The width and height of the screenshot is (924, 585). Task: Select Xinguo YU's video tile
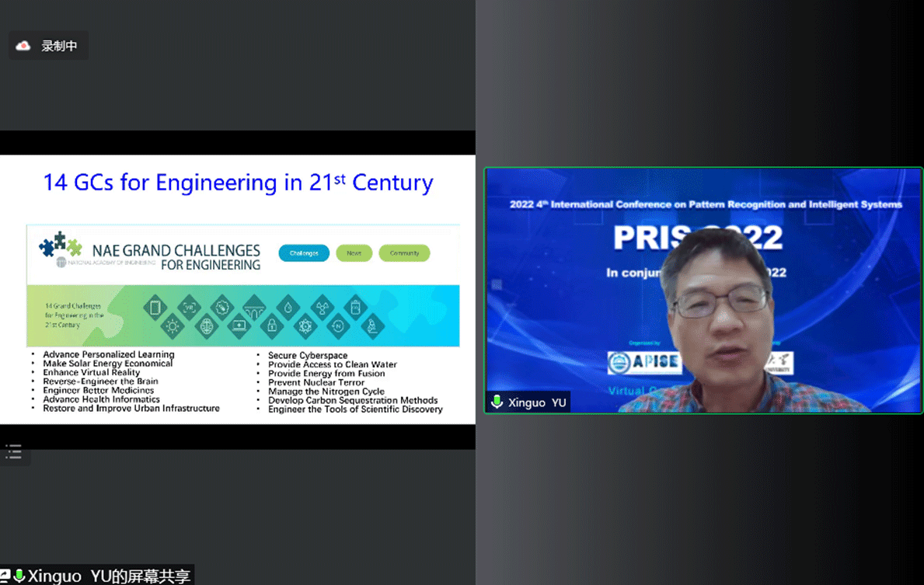click(x=703, y=290)
